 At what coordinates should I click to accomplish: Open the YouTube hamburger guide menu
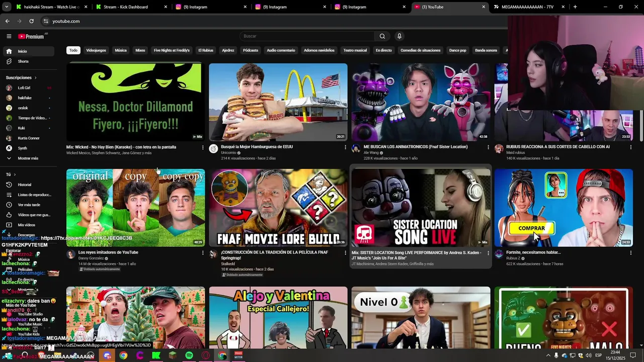tap(9, 36)
